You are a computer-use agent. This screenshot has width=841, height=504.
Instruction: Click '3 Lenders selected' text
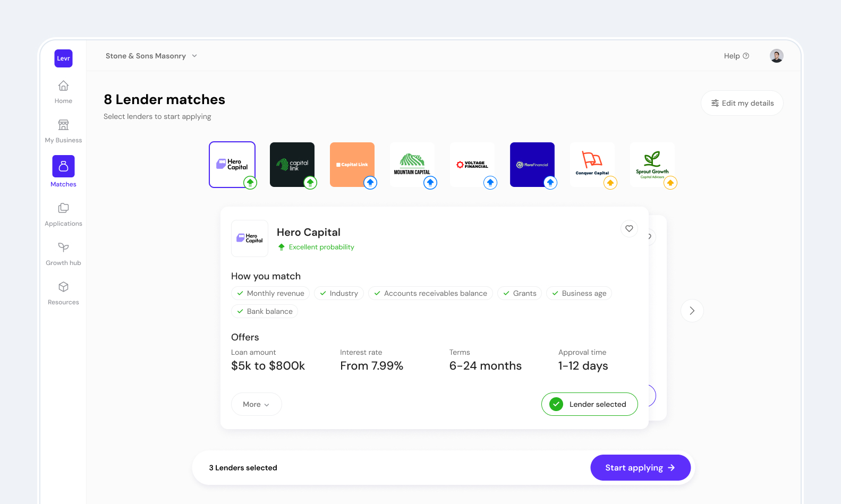[x=243, y=468]
